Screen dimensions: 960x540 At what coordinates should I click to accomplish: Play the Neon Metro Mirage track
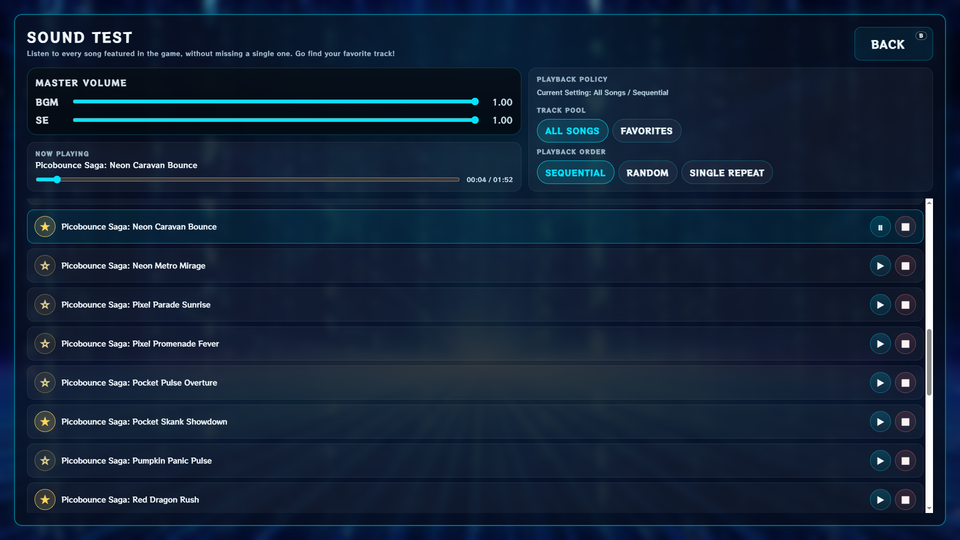click(x=880, y=266)
